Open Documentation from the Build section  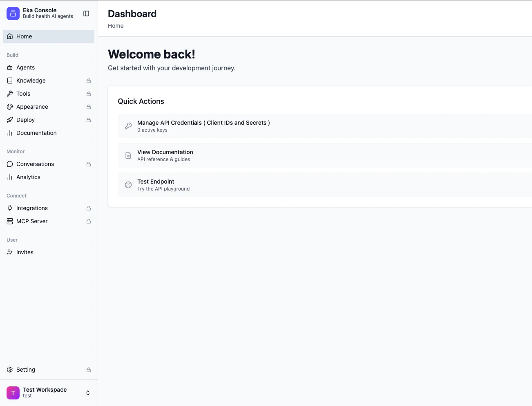point(36,133)
